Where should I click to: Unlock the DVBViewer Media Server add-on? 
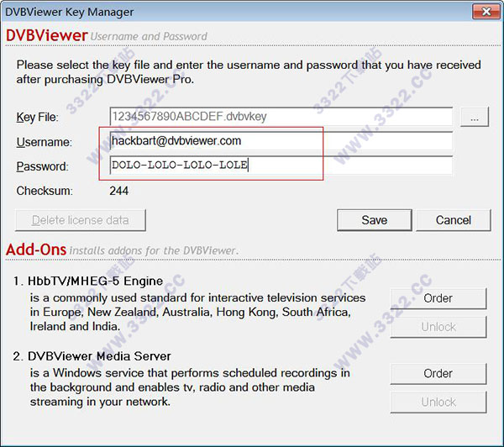pos(438,402)
